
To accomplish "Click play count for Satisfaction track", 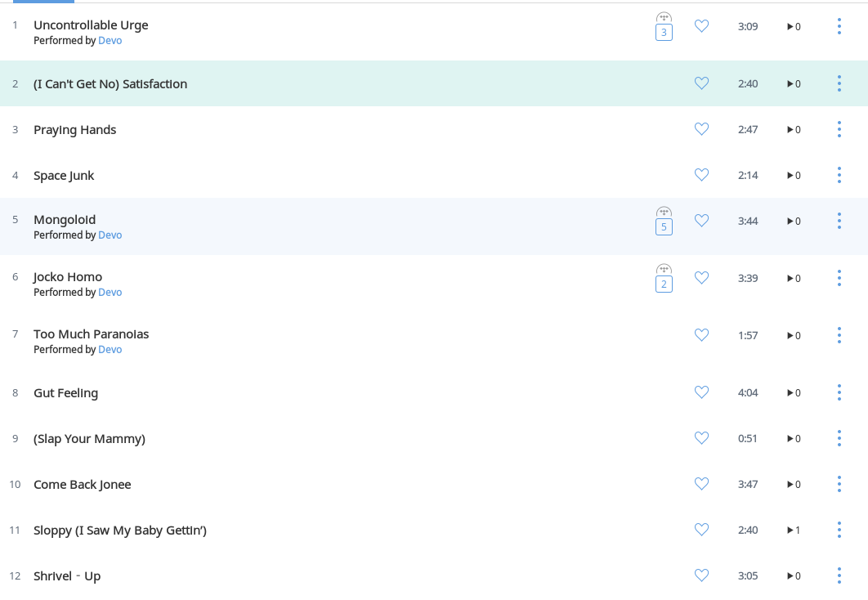I will tap(794, 84).
